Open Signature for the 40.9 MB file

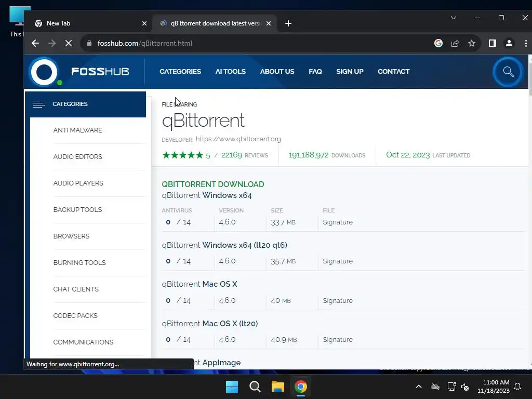(338, 340)
